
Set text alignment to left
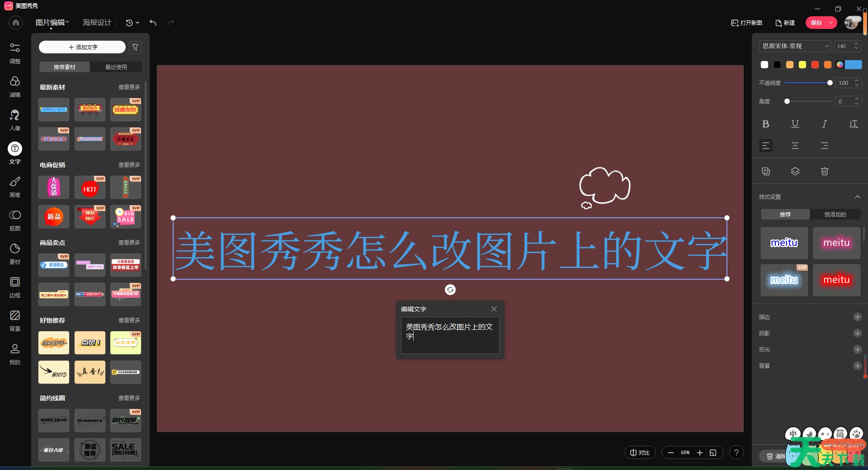coord(766,146)
